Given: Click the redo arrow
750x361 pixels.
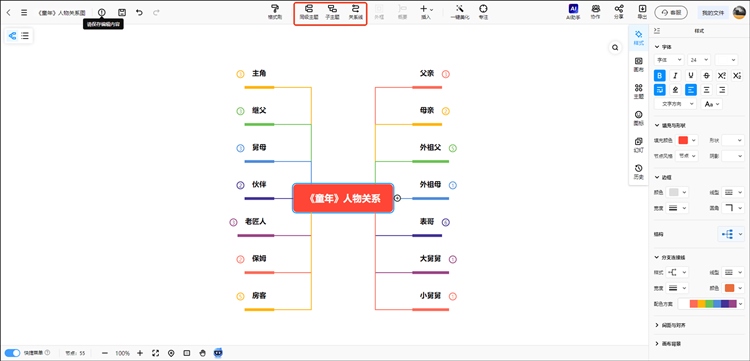Looking at the screenshot, I should click(x=156, y=12).
